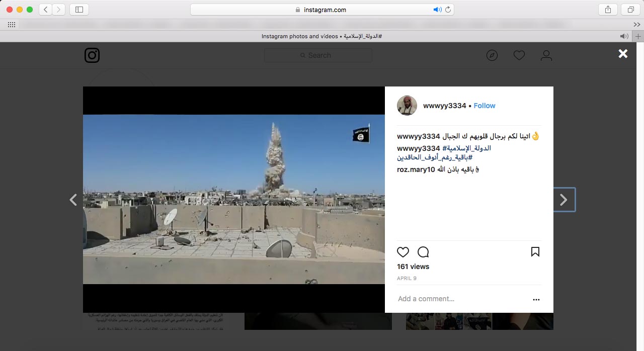The width and height of the screenshot is (644, 351).
Task: Open commenter roz.mary10's profile
Action: (x=416, y=169)
